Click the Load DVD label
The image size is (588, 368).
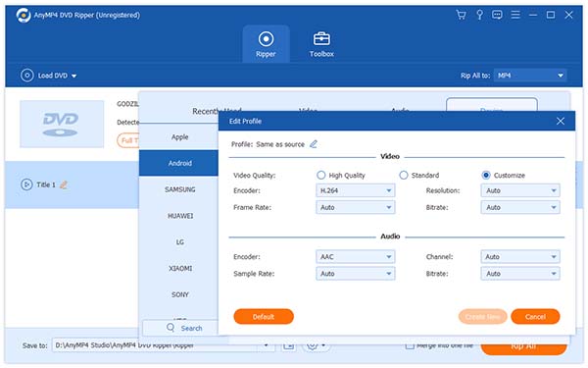(x=53, y=76)
